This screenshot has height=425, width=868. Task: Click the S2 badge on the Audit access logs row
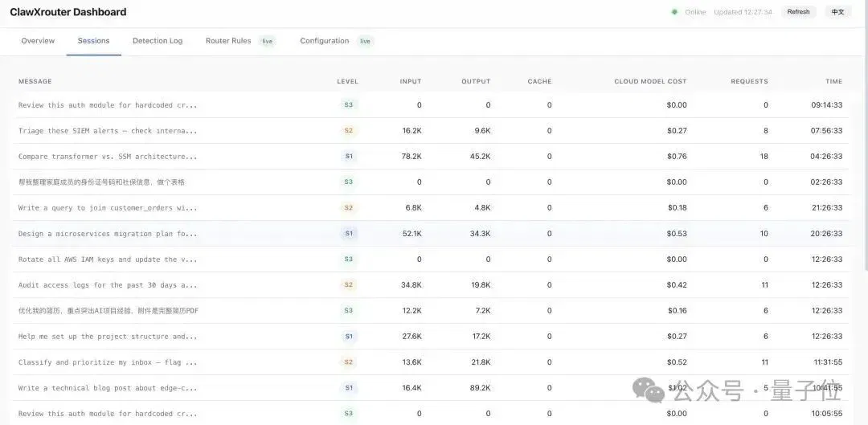pyautogui.click(x=348, y=285)
